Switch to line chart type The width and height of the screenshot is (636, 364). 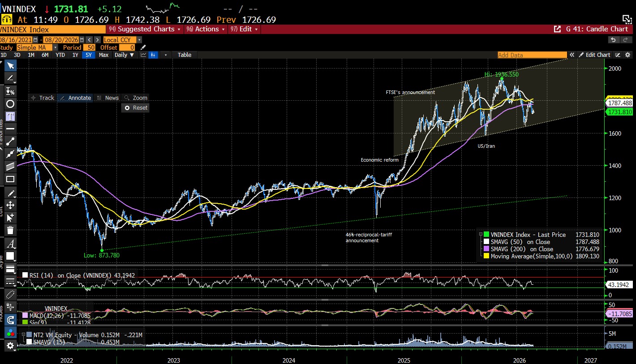pyautogui.click(x=143, y=55)
